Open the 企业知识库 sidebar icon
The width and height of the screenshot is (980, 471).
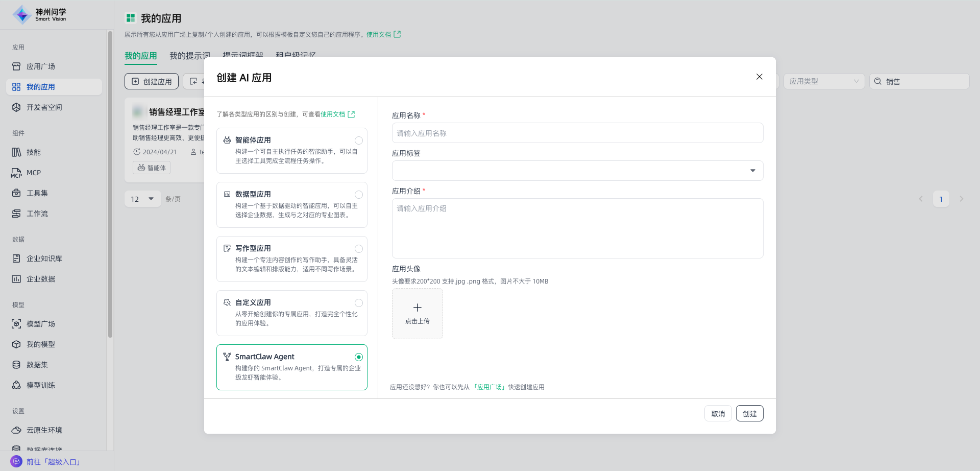point(16,258)
